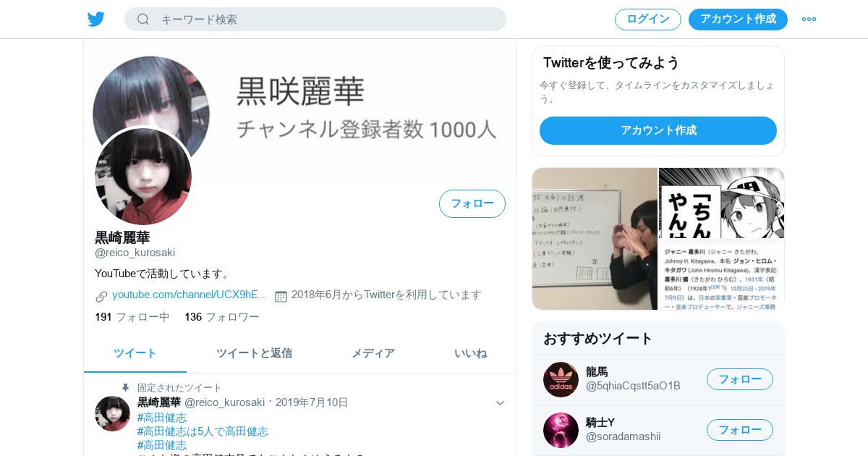Image resolution: width=868 pixels, height=456 pixels.
Task: Click the link chain icon beside YouTube URL
Action: pyautogui.click(x=101, y=296)
